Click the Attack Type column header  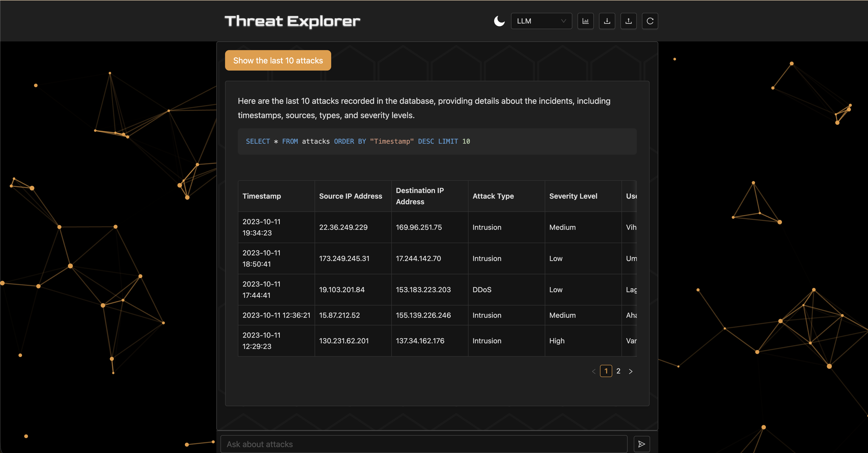[x=493, y=196]
